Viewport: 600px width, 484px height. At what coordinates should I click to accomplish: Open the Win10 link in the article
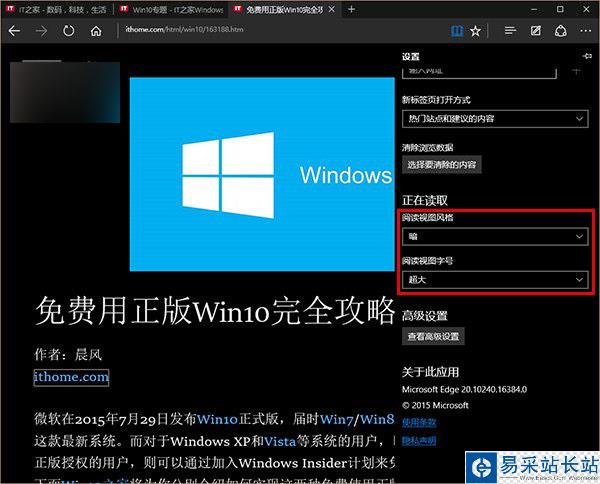(x=217, y=420)
